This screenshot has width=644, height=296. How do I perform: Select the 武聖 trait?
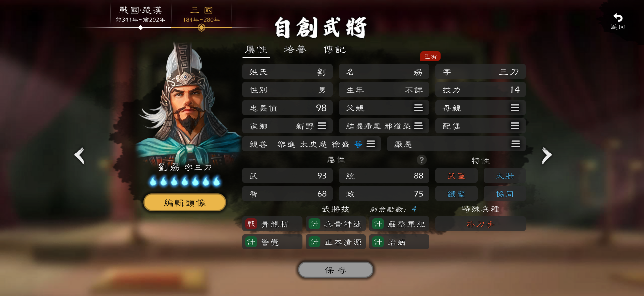coord(456,176)
